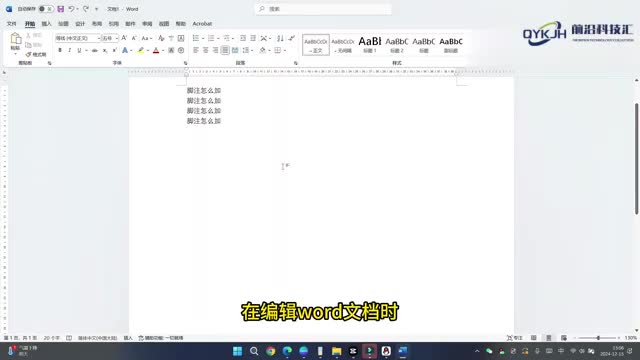The width and height of the screenshot is (640, 360).
Task: Center text alignment icon
Action: (206, 50)
